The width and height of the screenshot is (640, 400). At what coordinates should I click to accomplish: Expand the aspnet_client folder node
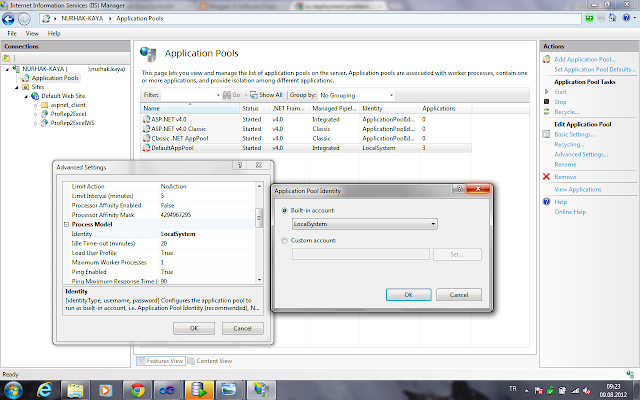click(36, 105)
